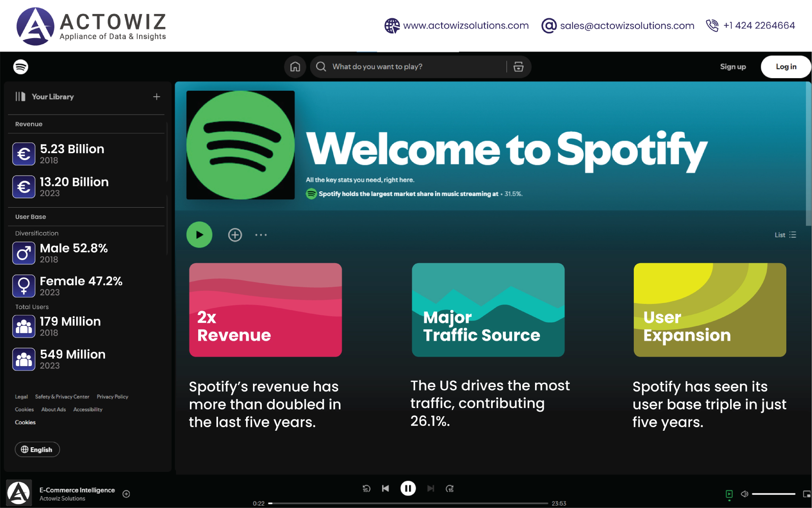
Task: Open the English language selector
Action: coord(37,450)
